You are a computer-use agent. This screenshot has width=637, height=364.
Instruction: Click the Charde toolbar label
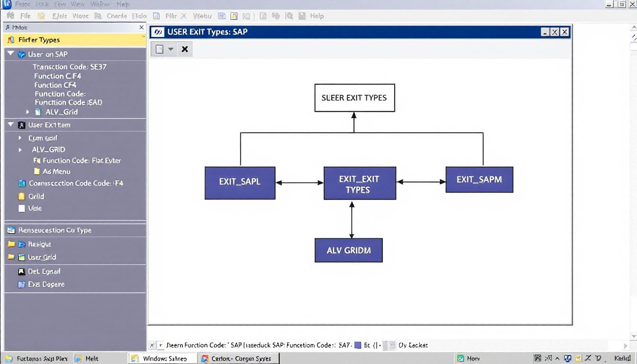(x=117, y=16)
